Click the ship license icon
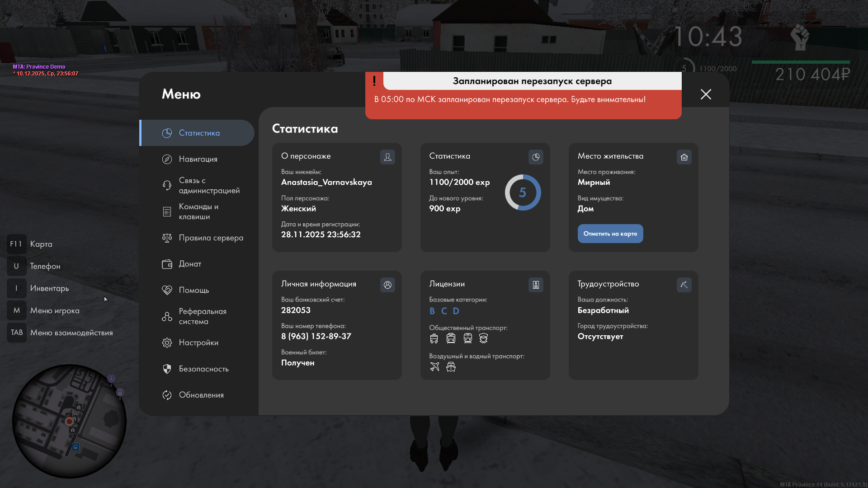The image size is (868, 488). click(x=451, y=367)
